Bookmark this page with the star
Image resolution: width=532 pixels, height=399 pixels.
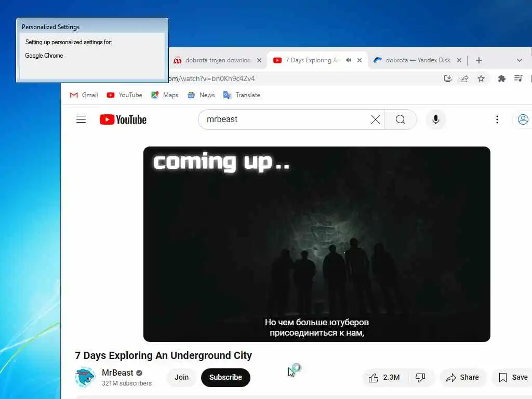(x=481, y=79)
